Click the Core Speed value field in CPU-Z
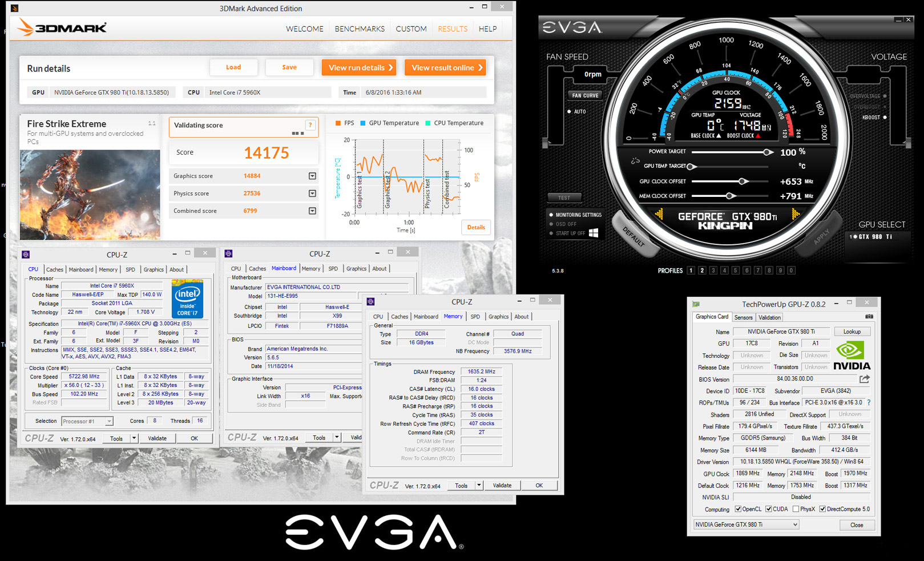 [84, 377]
